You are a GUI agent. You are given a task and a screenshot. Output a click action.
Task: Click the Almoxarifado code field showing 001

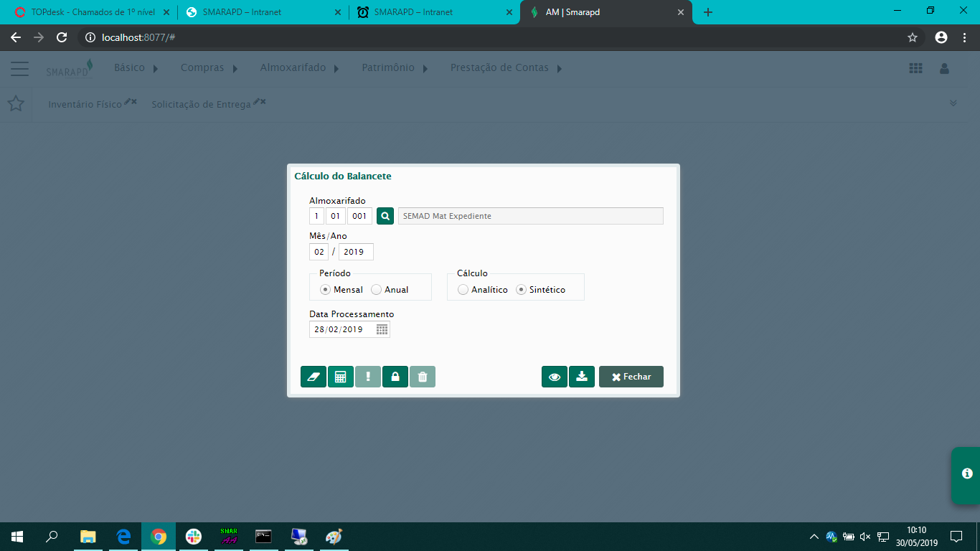360,216
